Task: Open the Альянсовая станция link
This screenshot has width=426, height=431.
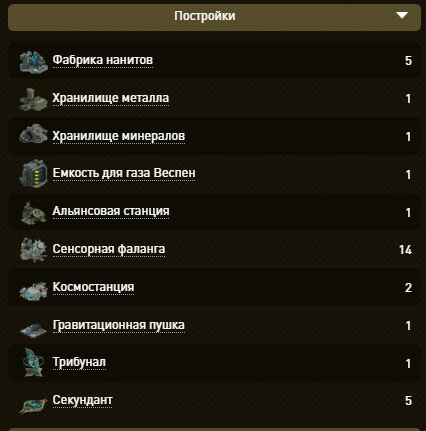Action: 111,211
